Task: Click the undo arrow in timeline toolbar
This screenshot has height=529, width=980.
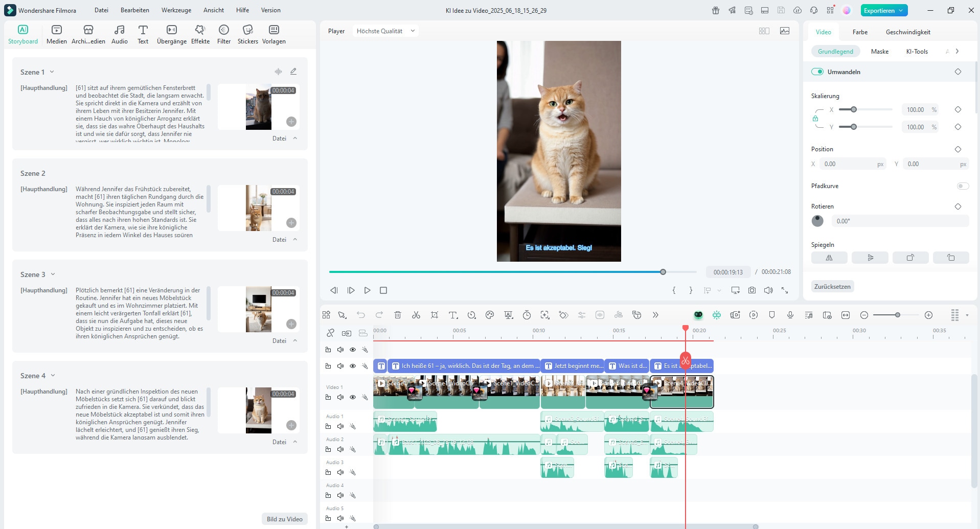Action: pyautogui.click(x=361, y=315)
